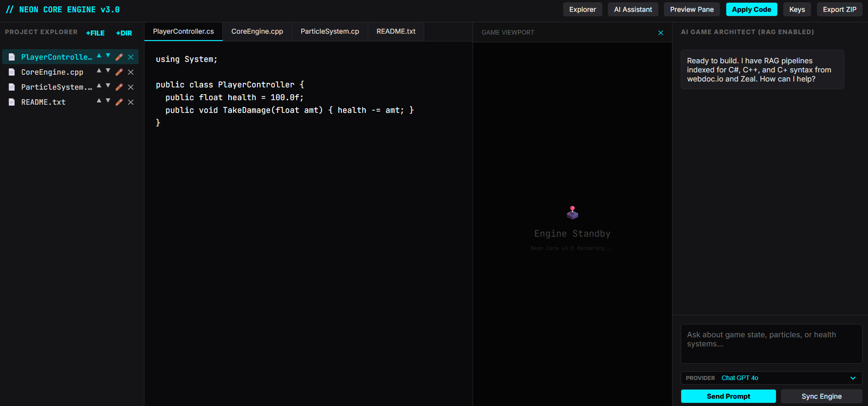Open the Provider dropdown
The height and width of the screenshot is (406, 868).
click(x=771, y=378)
